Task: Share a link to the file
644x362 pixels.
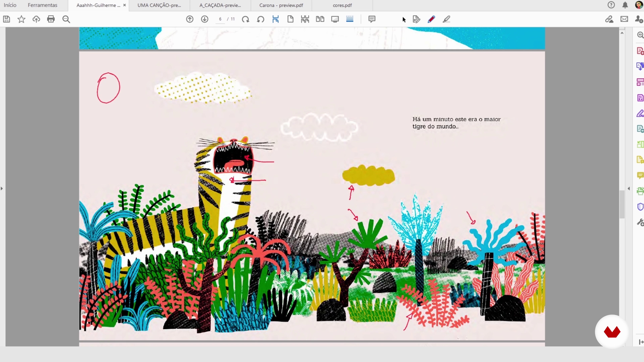Action: coord(609,19)
